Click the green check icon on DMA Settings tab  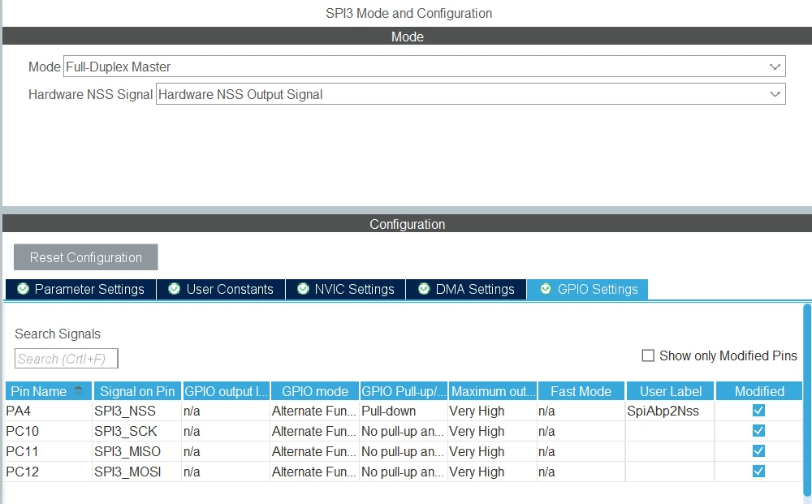point(424,289)
